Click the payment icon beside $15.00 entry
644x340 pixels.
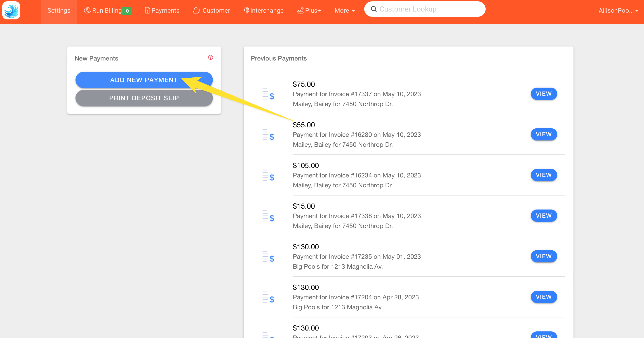pyautogui.click(x=268, y=216)
